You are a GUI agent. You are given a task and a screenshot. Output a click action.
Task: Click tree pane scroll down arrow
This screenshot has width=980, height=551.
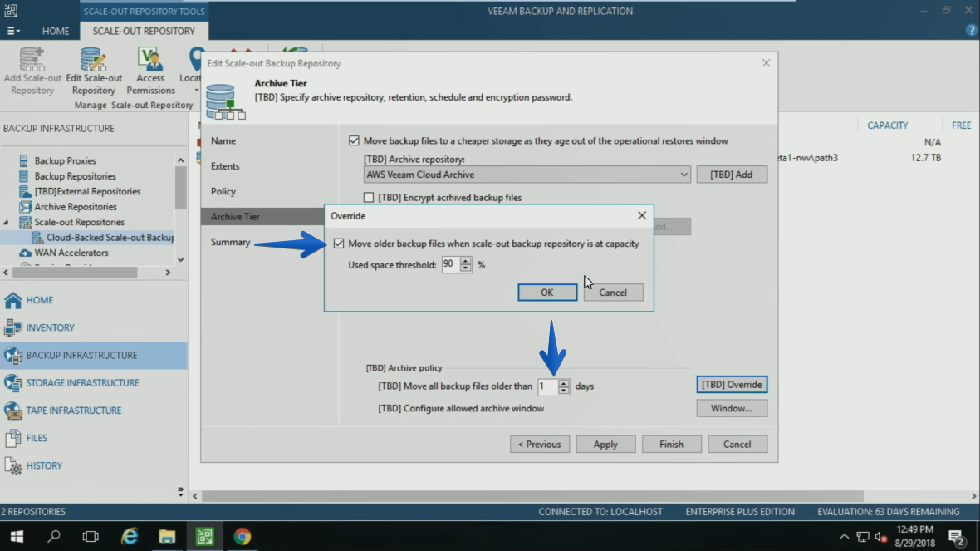click(180, 259)
